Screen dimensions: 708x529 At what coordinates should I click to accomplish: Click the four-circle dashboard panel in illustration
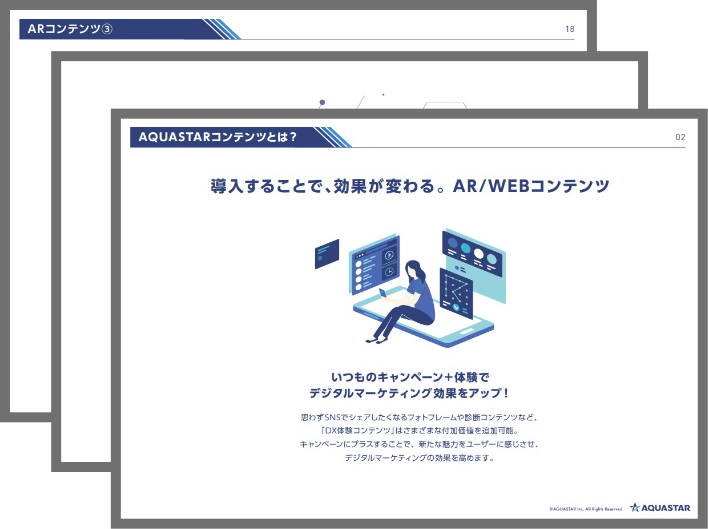pyautogui.click(x=472, y=253)
